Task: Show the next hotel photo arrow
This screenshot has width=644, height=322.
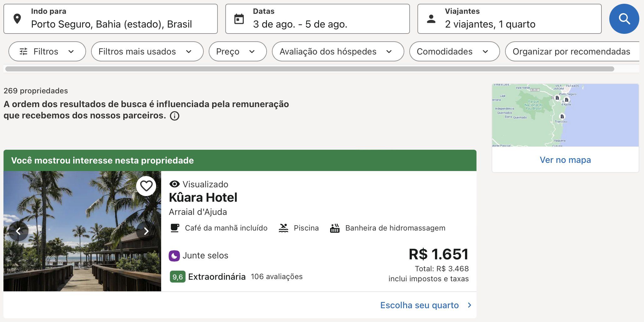Action: coord(146,231)
